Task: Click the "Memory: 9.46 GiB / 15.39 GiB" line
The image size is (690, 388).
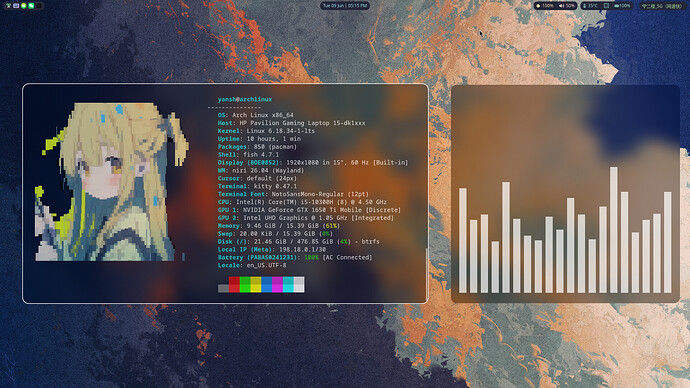Action: point(279,226)
